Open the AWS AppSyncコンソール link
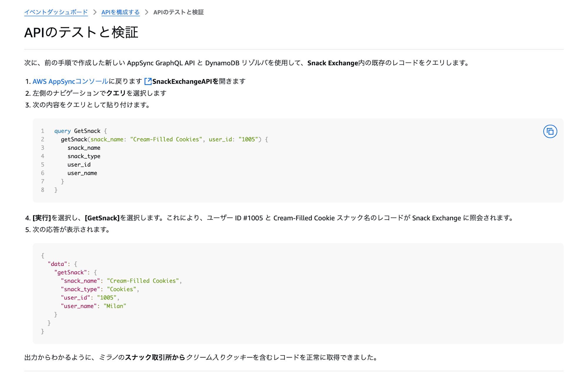The width and height of the screenshot is (588, 377). coord(71,81)
